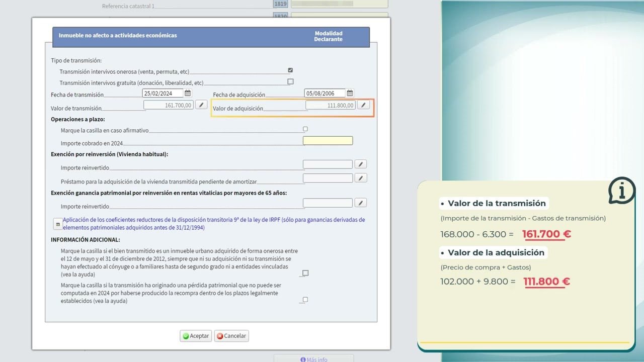Click pencil icon for rentas vitalicias Importe reinvertido
The image size is (644, 362).
(x=361, y=203)
